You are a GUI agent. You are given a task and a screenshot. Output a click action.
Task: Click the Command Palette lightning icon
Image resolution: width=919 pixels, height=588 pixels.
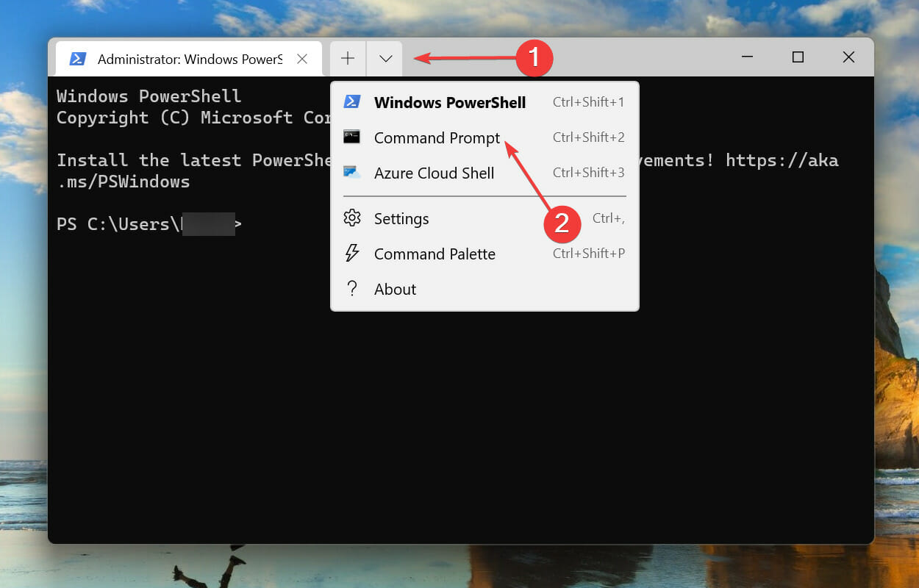point(352,254)
